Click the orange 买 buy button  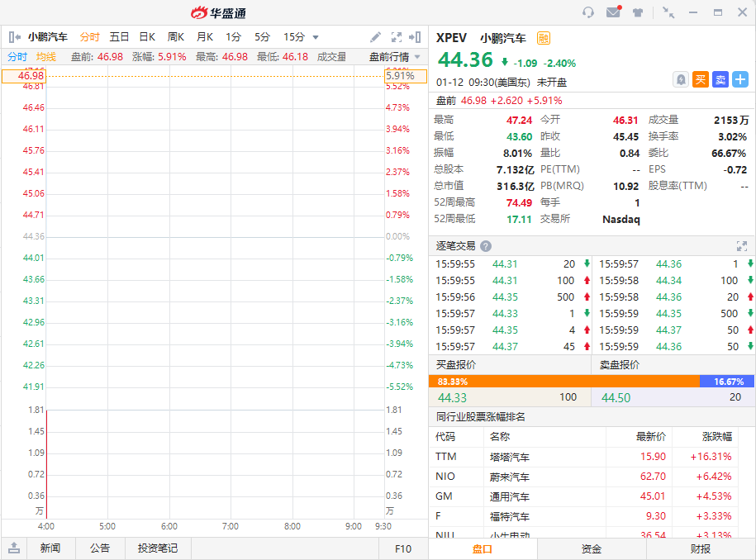pyautogui.click(x=701, y=79)
